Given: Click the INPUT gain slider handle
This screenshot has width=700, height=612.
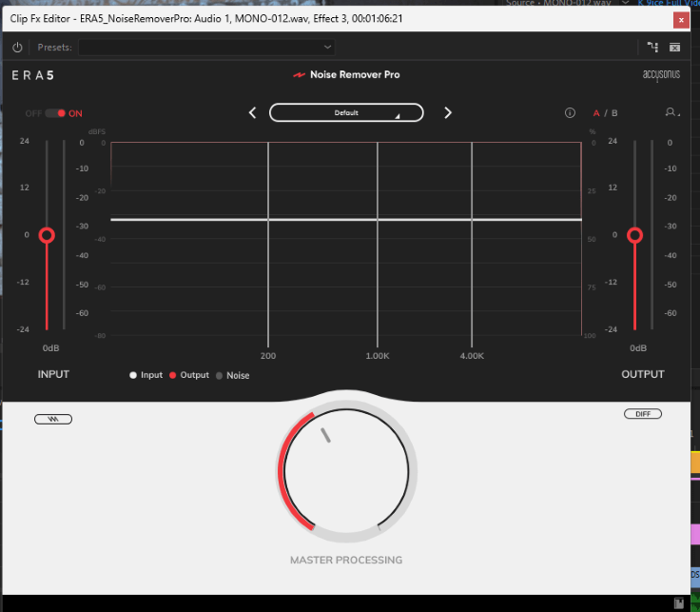Looking at the screenshot, I should [x=47, y=235].
